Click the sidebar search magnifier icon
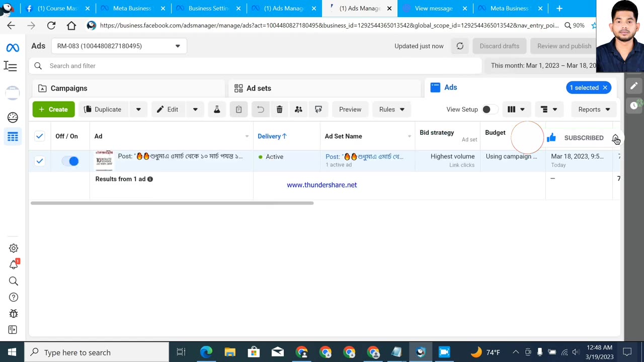644x362 pixels. click(14, 281)
